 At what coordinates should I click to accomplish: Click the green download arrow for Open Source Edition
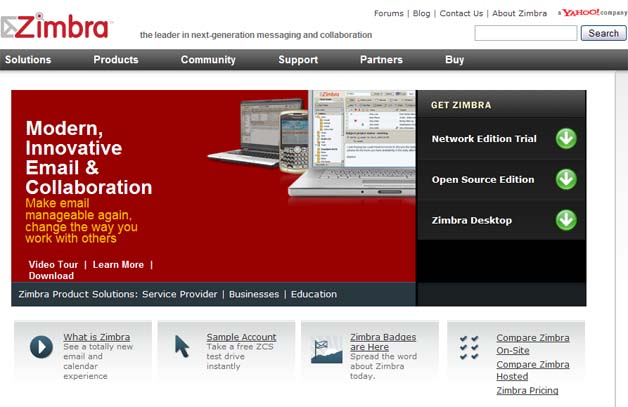click(x=566, y=179)
